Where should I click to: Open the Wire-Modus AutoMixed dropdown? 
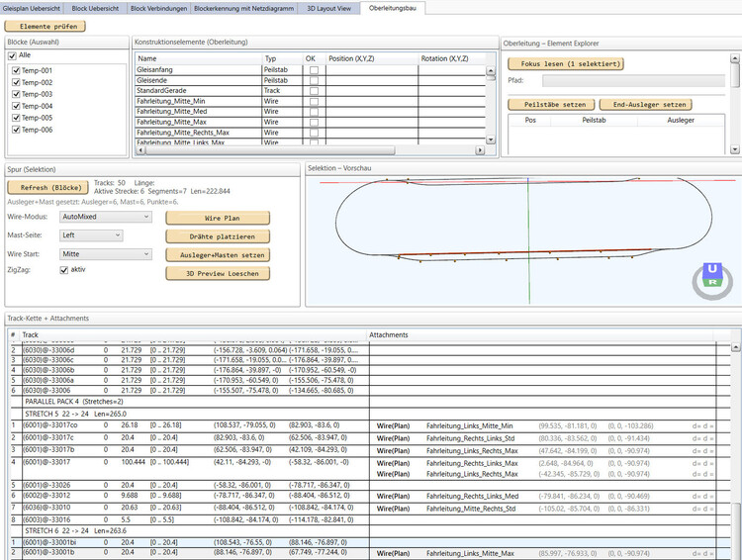tap(104, 216)
